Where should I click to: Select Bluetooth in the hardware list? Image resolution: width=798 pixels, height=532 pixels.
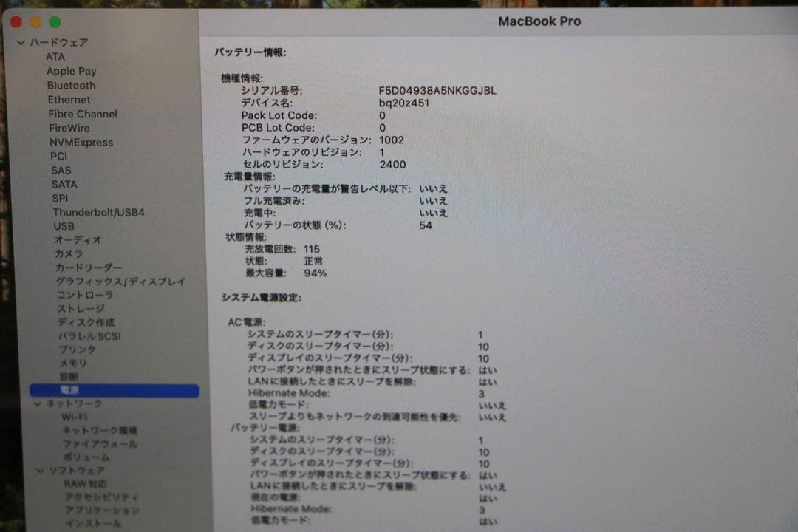pyautogui.click(x=71, y=85)
